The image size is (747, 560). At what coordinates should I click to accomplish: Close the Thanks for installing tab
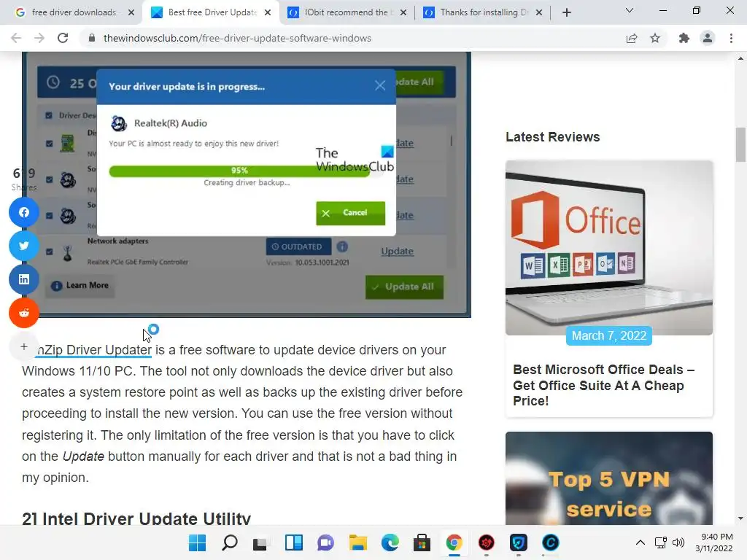(539, 12)
